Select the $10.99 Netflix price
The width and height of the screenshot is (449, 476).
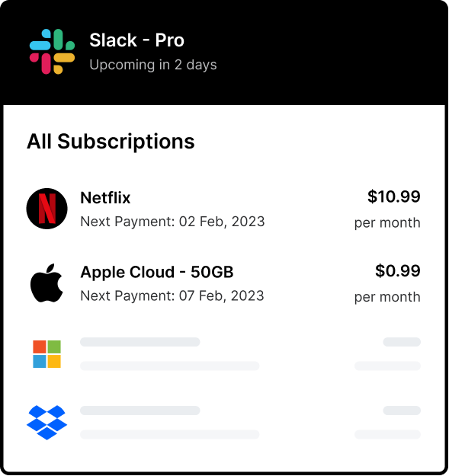(x=394, y=196)
